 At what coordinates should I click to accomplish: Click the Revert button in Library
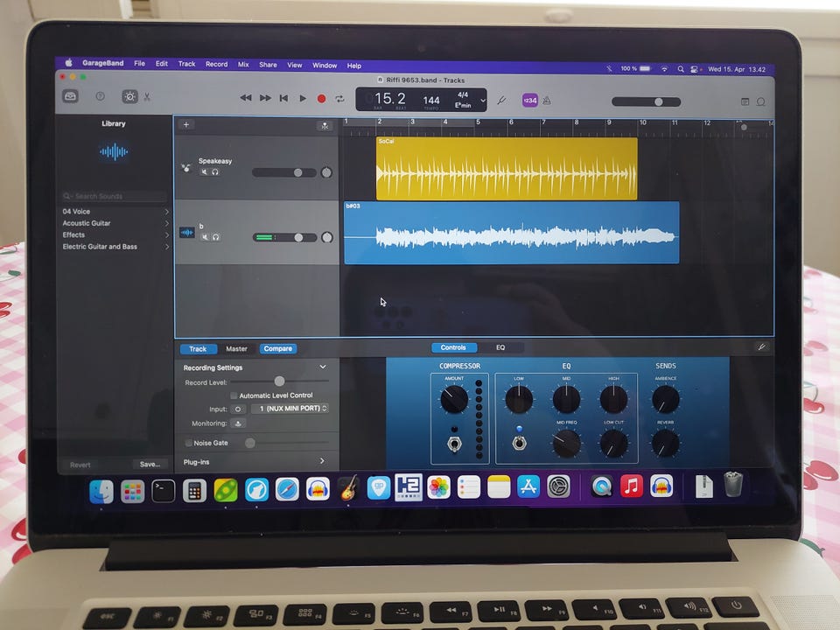click(x=80, y=465)
